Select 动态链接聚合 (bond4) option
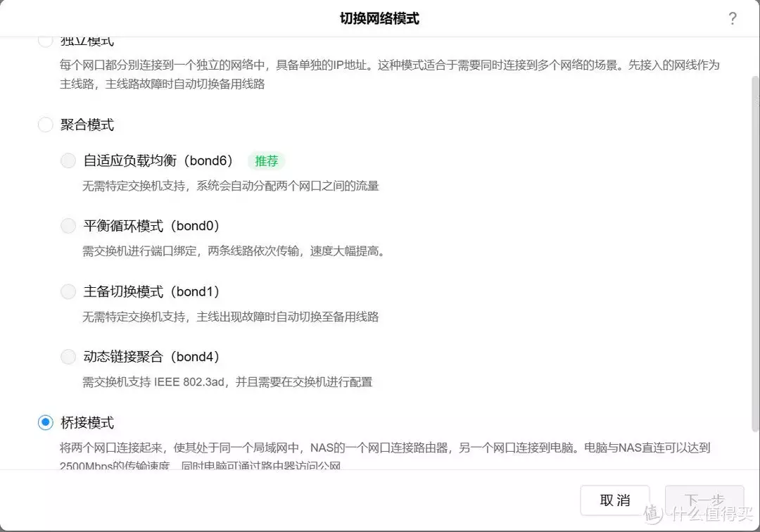The image size is (760, 532). click(68, 357)
